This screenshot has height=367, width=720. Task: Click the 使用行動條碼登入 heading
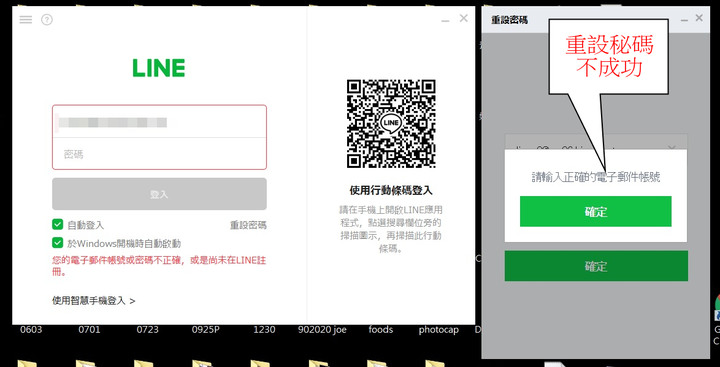click(391, 190)
